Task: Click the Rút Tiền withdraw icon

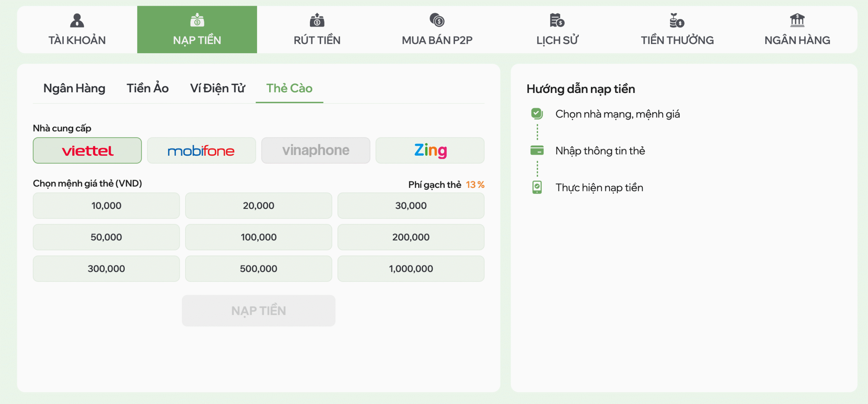Action: 317,21
